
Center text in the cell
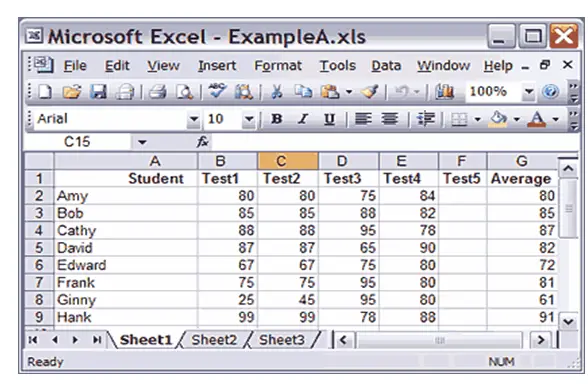[390, 119]
